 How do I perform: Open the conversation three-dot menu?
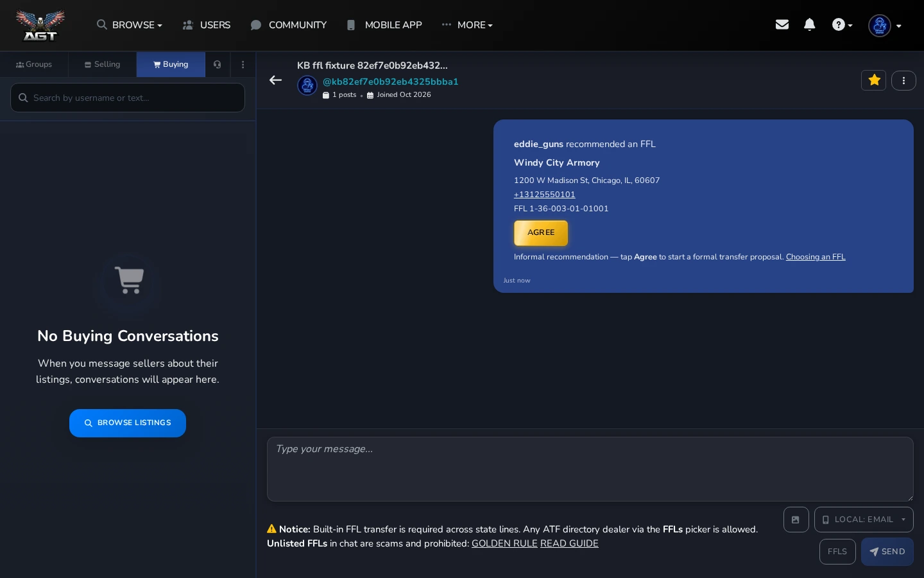[x=903, y=80]
